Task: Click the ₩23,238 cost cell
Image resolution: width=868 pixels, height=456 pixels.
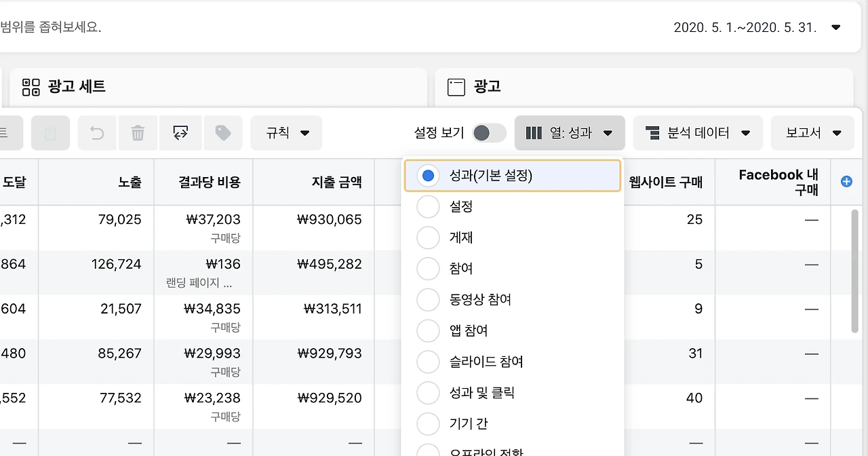Action: (x=212, y=398)
